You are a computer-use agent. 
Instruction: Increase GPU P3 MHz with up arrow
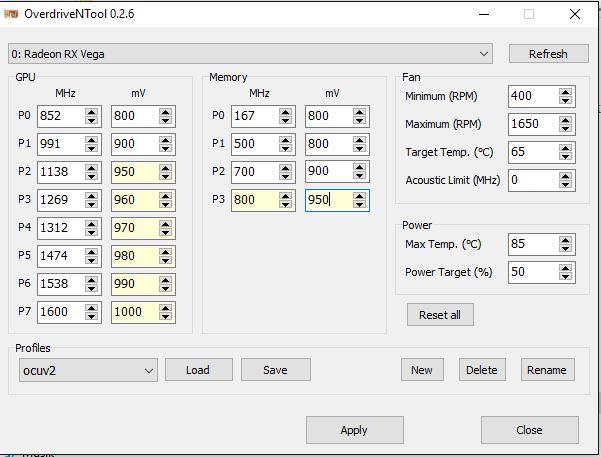click(92, 196)
